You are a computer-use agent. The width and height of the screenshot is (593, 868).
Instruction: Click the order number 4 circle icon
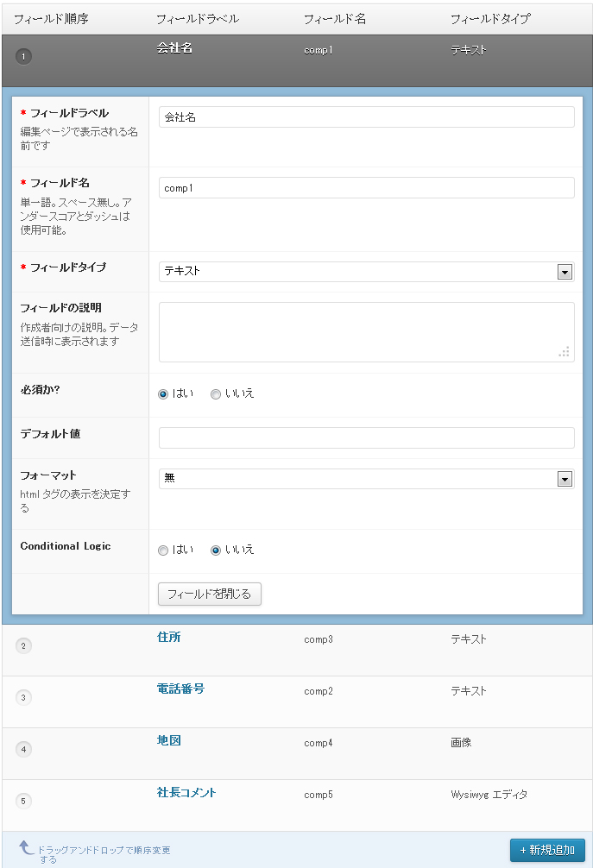[23, 749]
